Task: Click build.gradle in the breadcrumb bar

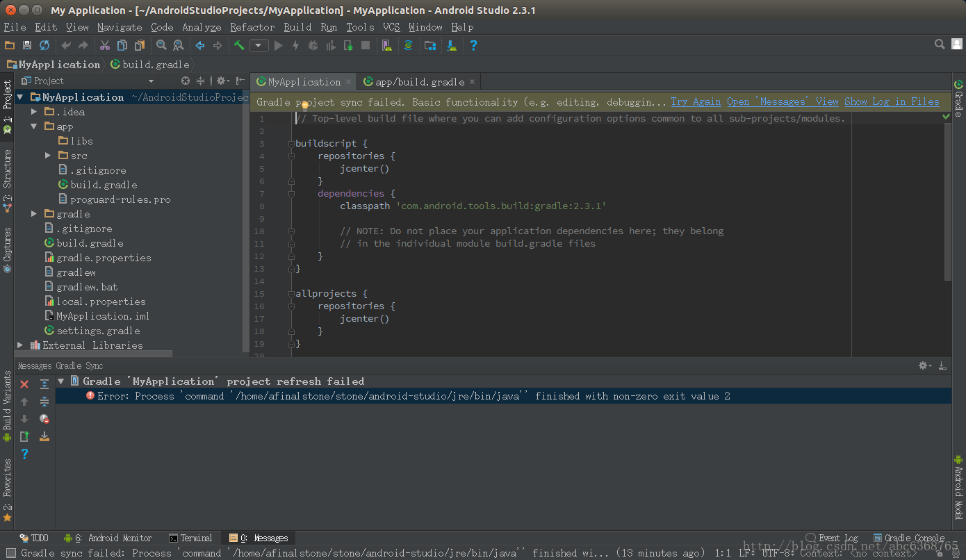Action: [x=149, y=65]
